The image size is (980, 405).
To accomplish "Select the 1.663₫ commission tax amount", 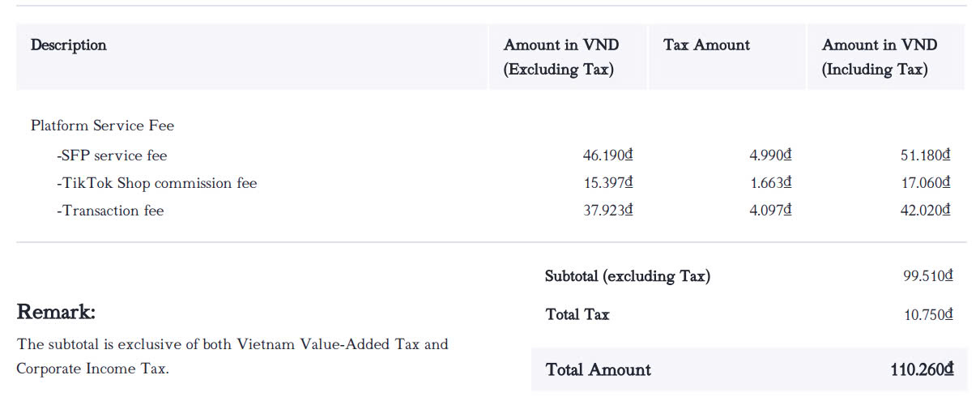I will pos(770,183).
